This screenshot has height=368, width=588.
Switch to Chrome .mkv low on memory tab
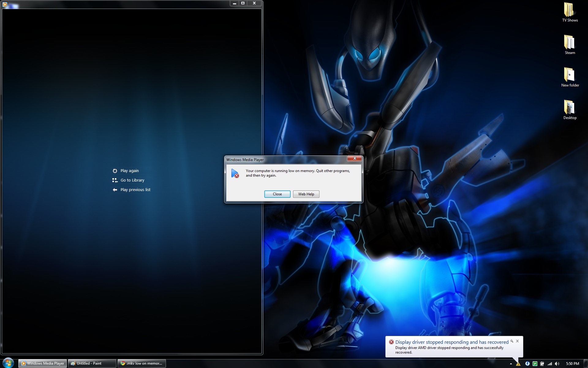point(142,363)
